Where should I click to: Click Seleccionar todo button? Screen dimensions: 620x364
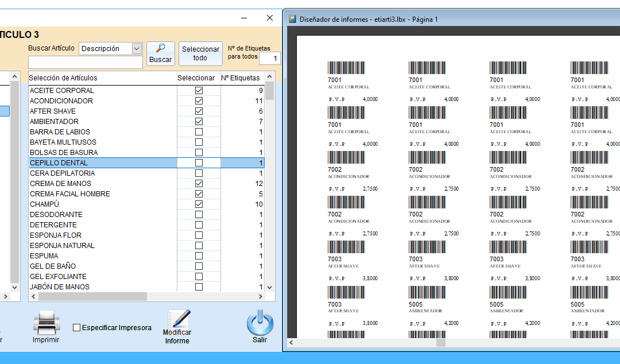tap(200, 53)
